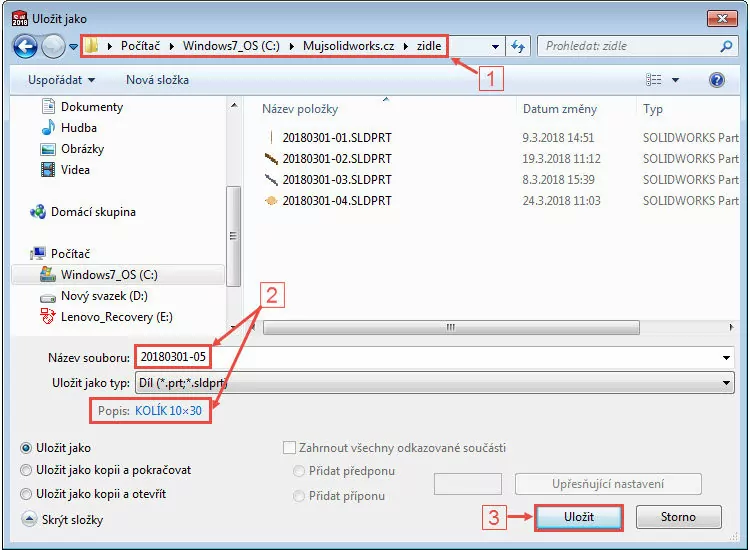The height and width of the screenshot is (550, 750).
Task: Collapse folders with Skrýt složky
Action: [x=62, y=519]
